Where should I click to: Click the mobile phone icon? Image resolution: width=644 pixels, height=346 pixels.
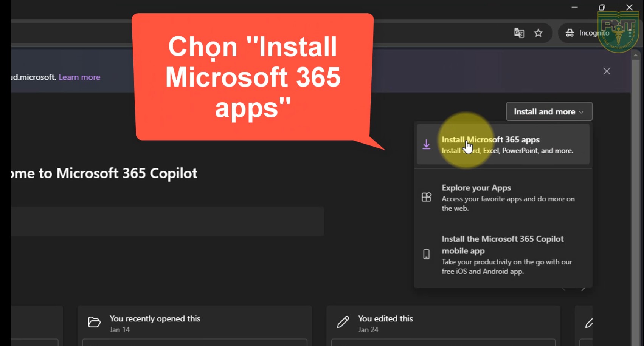point(426,254)
